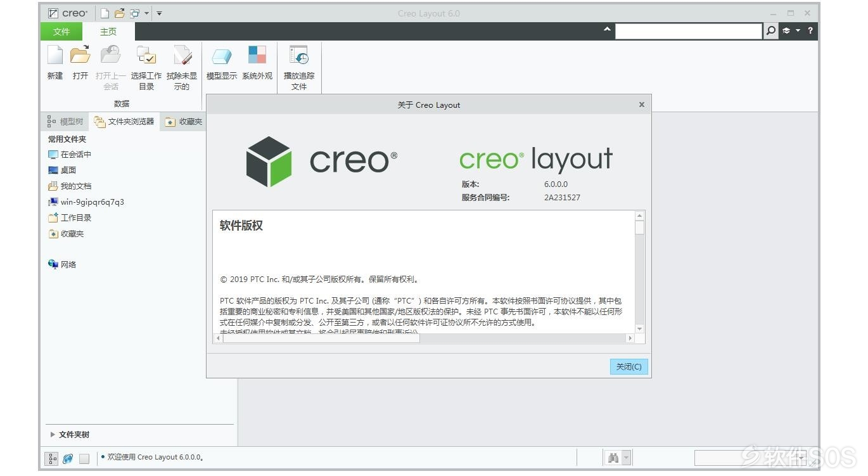Toggle navigator display icon in status bar
868x476 pixels.
pyautogui.click(x=52, y=458)
